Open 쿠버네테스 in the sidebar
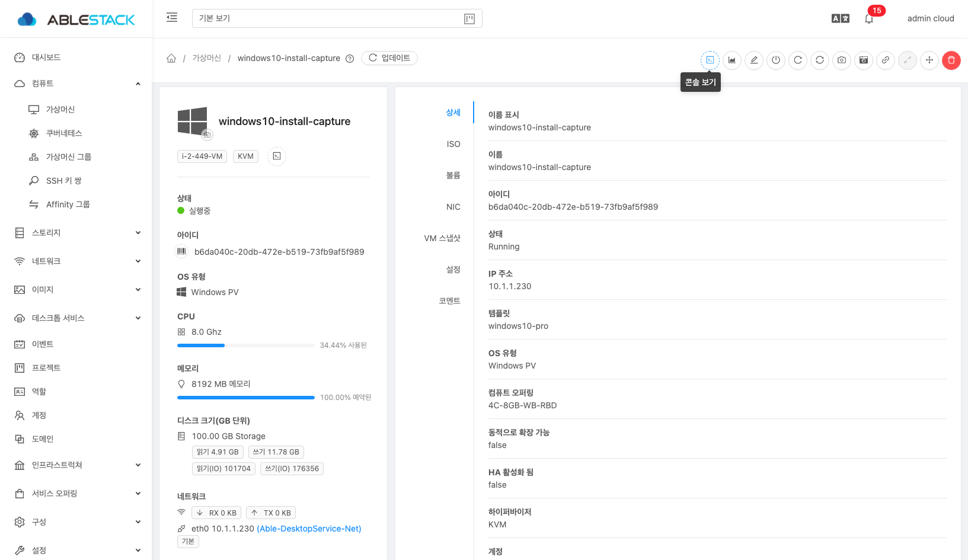This screenshot has width=968, height=560. pyautogui.click(x=64, y=133)
